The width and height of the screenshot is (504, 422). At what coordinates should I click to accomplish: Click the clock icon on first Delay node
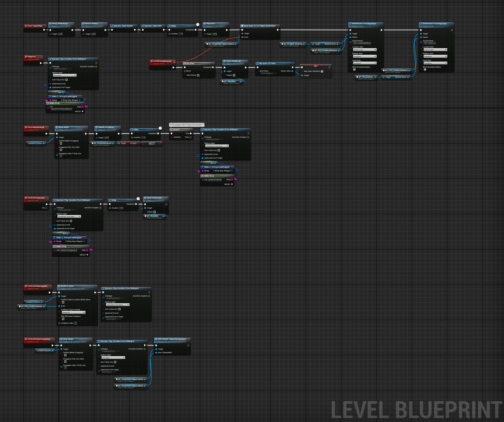(198, 25)
